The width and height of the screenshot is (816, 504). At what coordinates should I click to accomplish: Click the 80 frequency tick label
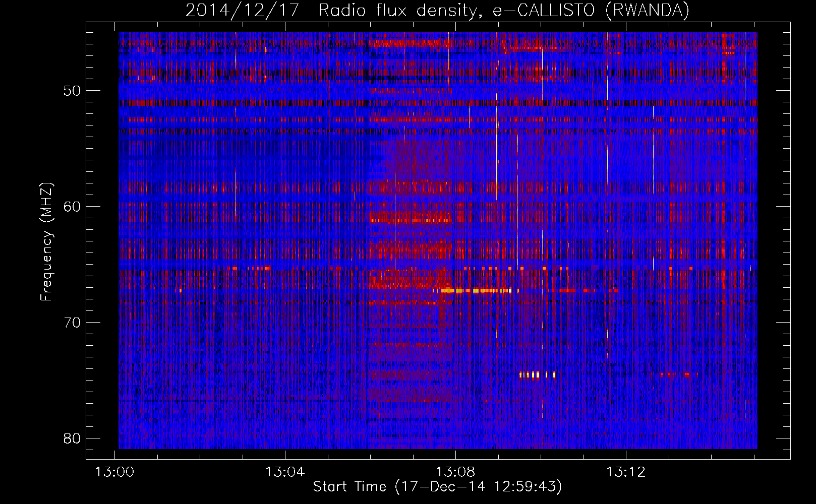pyautogui.click(x=72, y=438)
